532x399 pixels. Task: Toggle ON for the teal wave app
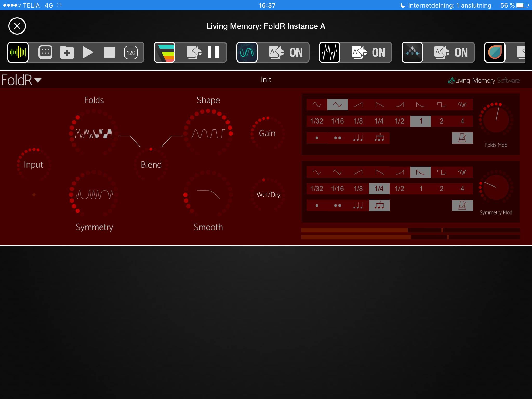click(296, 52)
